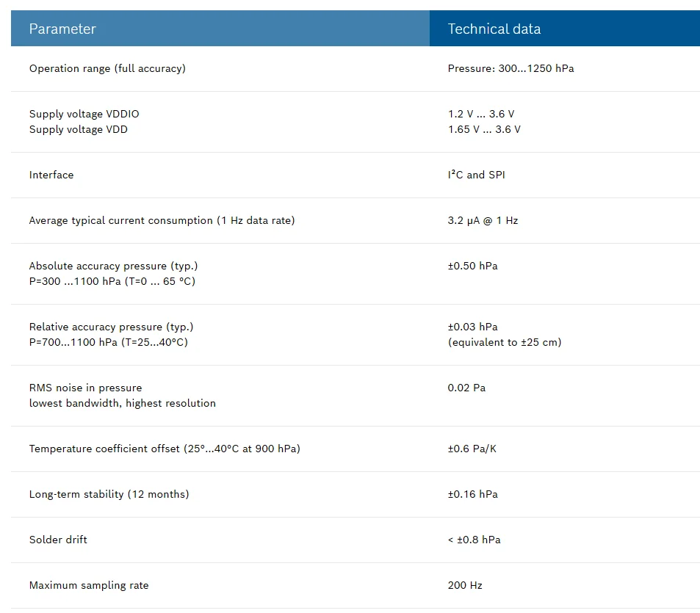Click the equivalent to ±25 cm text
This screenshot has height=613, width=700.
[x=505, y=342]
